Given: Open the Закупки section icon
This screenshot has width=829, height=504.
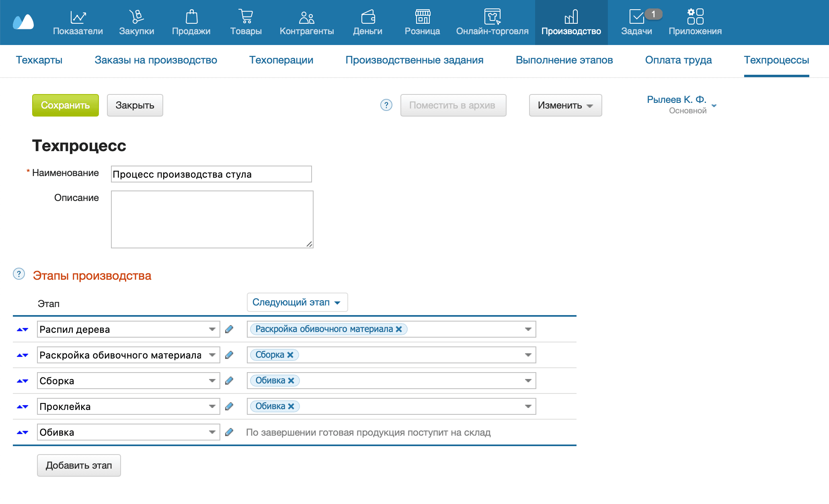Looking at the screenshot, I should click(136, 17).
